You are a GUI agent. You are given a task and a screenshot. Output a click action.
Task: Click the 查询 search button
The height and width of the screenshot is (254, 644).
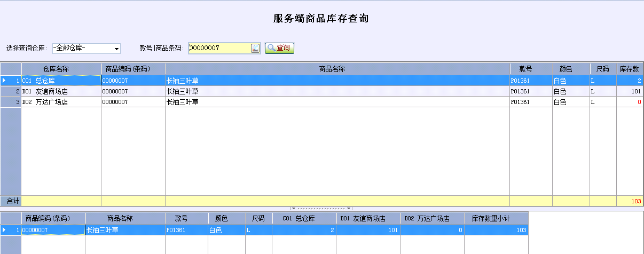click(279, 48)
